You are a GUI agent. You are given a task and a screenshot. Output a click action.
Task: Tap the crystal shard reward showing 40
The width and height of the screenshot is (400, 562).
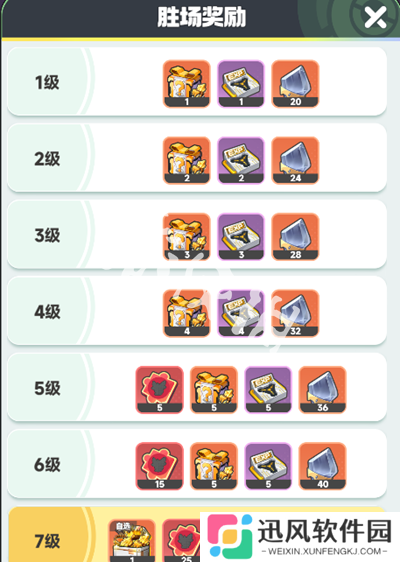click(323, 466)
